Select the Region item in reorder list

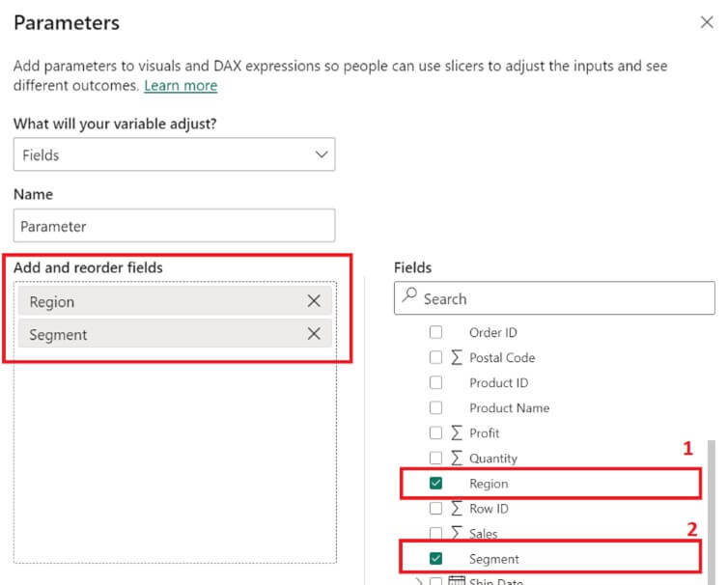click(175, 301)
